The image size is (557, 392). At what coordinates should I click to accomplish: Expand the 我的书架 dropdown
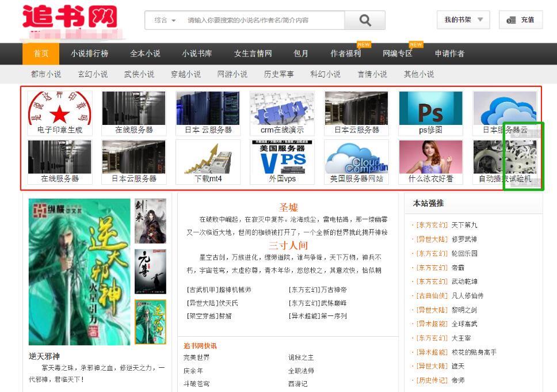click(464, 20)
